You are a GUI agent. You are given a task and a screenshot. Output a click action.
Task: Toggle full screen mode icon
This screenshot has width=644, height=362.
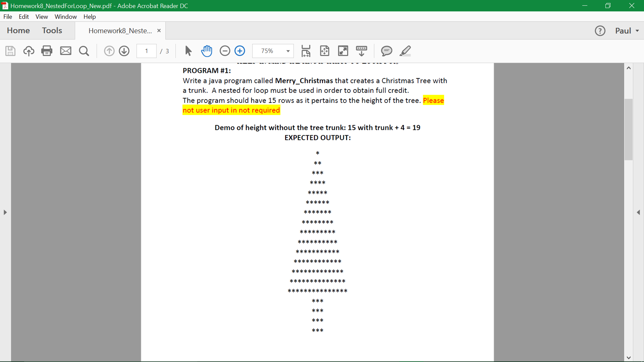tap(343, 51)
